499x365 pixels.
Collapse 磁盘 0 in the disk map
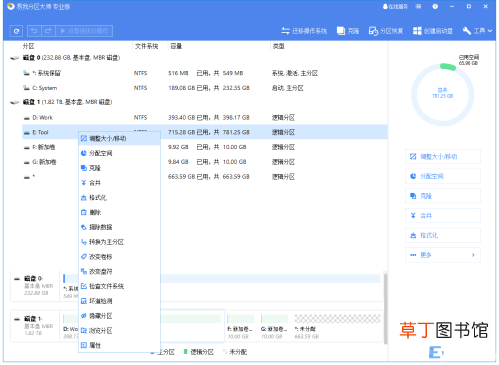point(17,279)
